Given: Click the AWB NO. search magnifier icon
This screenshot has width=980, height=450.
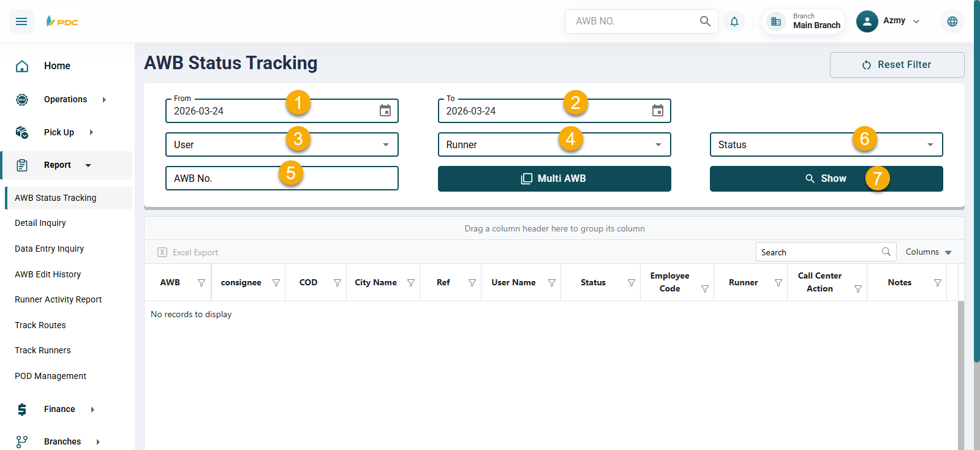Looking at the screenshot, I should click(x=705, y=21).
